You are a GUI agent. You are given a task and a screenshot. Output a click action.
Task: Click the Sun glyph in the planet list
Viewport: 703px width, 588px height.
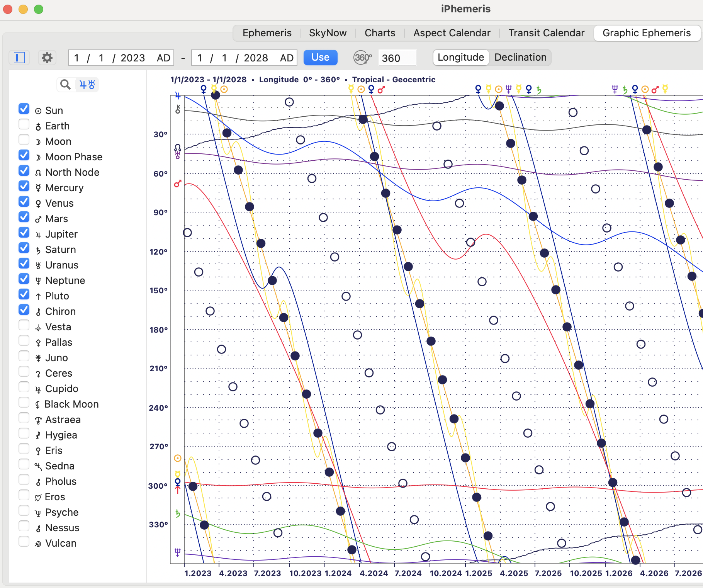click(38, 110)
